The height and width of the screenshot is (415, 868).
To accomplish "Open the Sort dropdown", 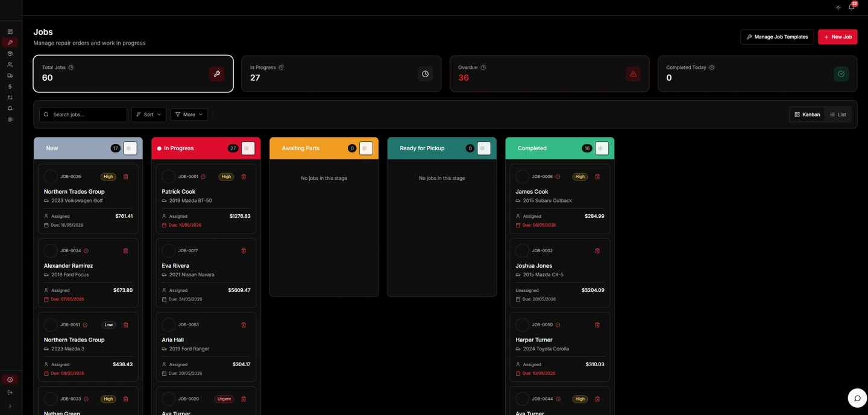I will click(x=149, y=115).
